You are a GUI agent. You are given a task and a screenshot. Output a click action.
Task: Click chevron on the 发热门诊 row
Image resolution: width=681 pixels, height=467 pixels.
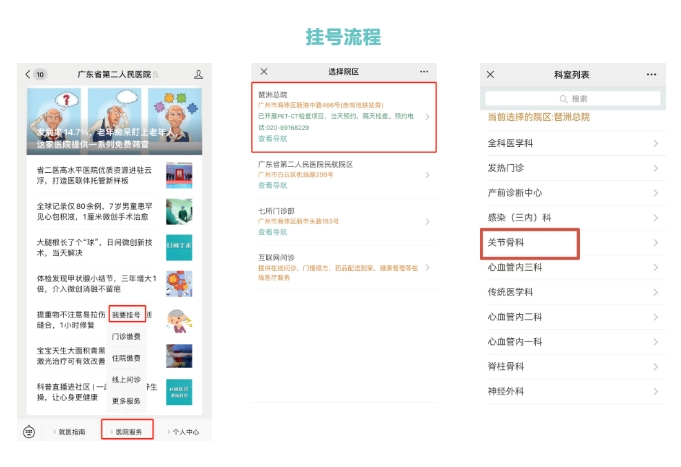tap(655, 168)
